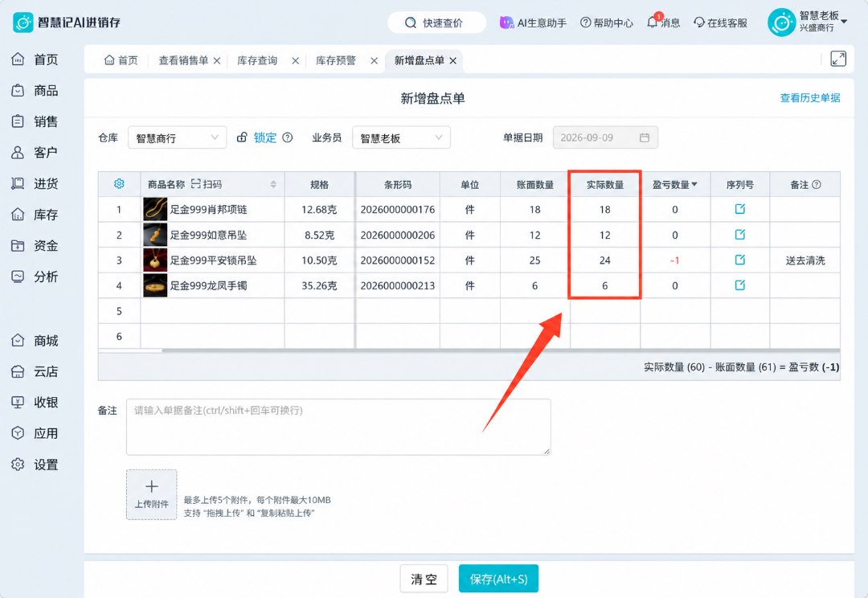Open the 消息 notification bell
Image resolution: width=868 pixels, height=598 pixels.
[653, 22]
